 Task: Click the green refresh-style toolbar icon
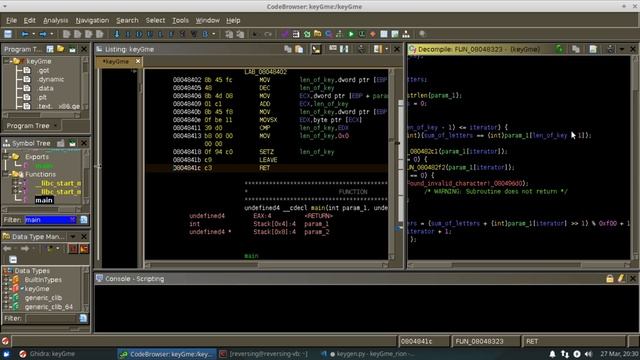[x=307, y=34]
